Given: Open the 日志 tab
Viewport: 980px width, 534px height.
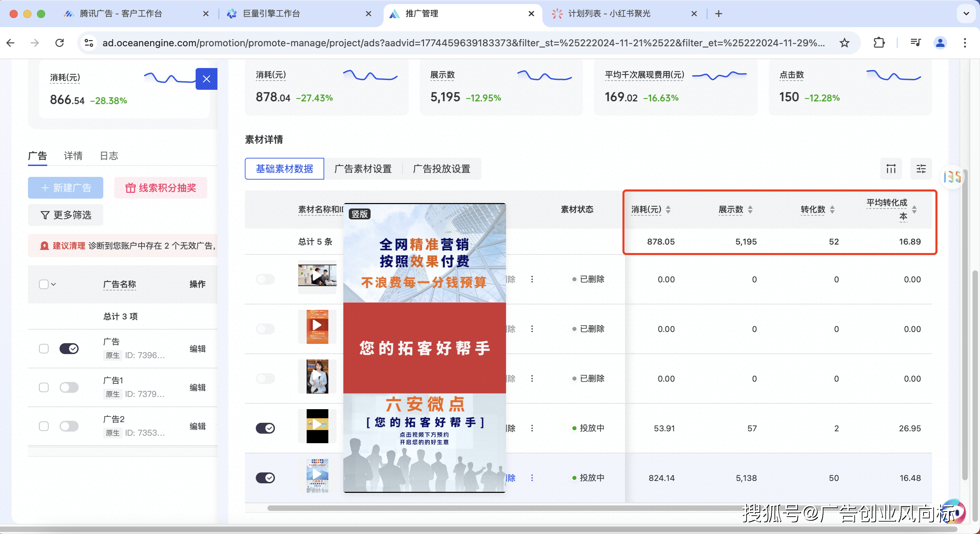Looking at the screenshot, I should coord(109,155).
